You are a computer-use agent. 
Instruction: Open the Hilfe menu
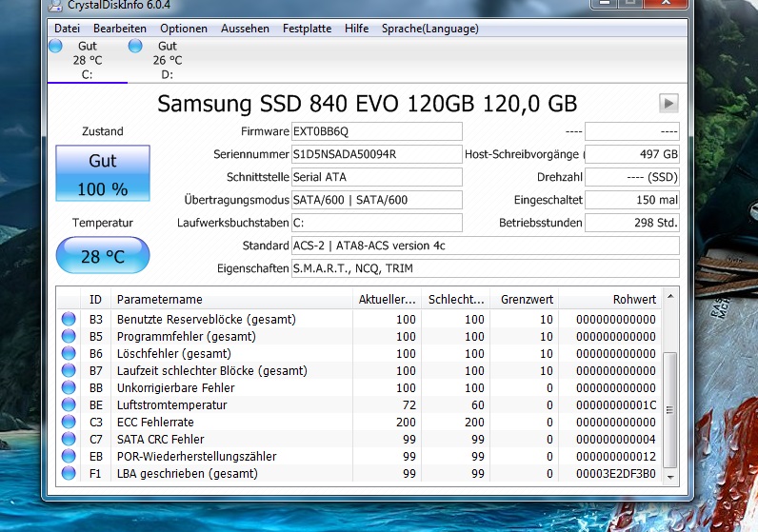[356, 29]
